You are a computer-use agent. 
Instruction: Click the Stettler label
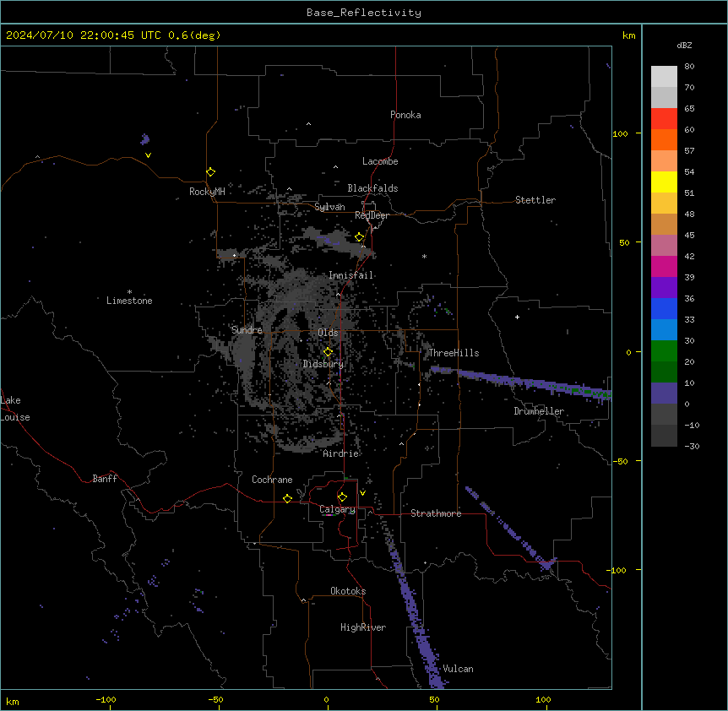pyautogui.click(x=535, y=200)
